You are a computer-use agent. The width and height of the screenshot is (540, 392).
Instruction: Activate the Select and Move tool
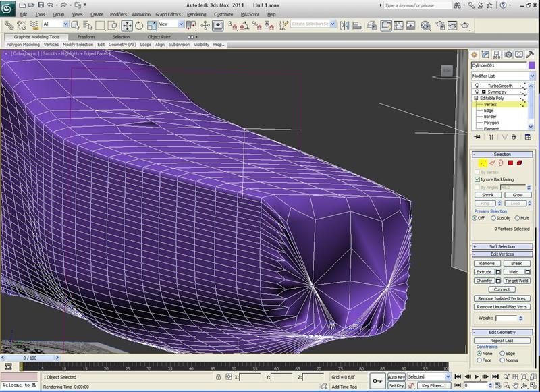[x=127, y=26]
